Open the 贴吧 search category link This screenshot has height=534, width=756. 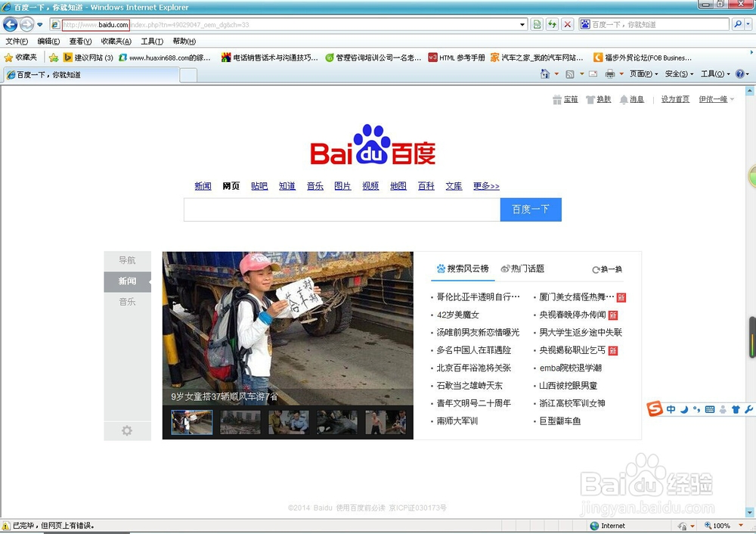pos(259,186)
